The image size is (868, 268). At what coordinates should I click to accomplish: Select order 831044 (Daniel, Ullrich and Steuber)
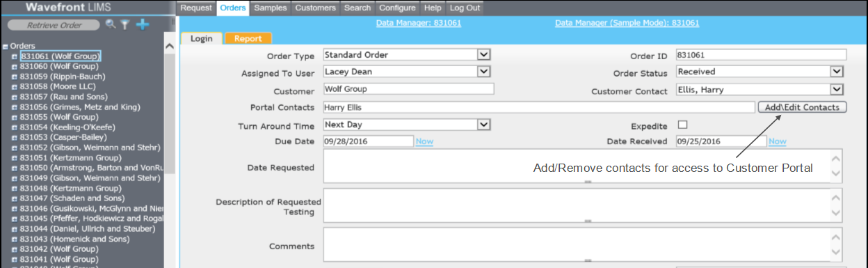click(87, 228)
